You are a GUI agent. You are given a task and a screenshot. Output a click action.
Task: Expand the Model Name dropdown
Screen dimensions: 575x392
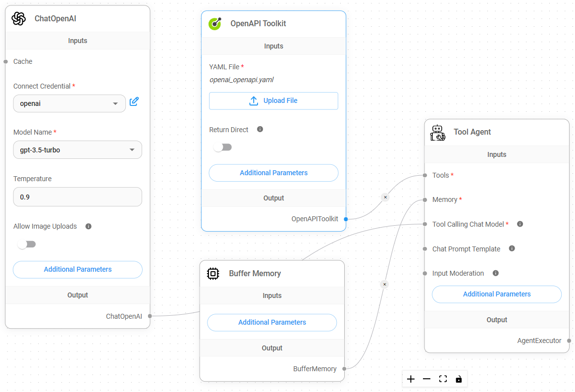coord(77,150)
